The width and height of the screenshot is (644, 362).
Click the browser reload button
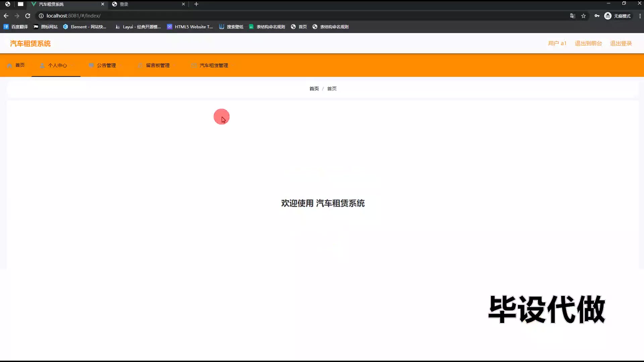click(28, 16)
